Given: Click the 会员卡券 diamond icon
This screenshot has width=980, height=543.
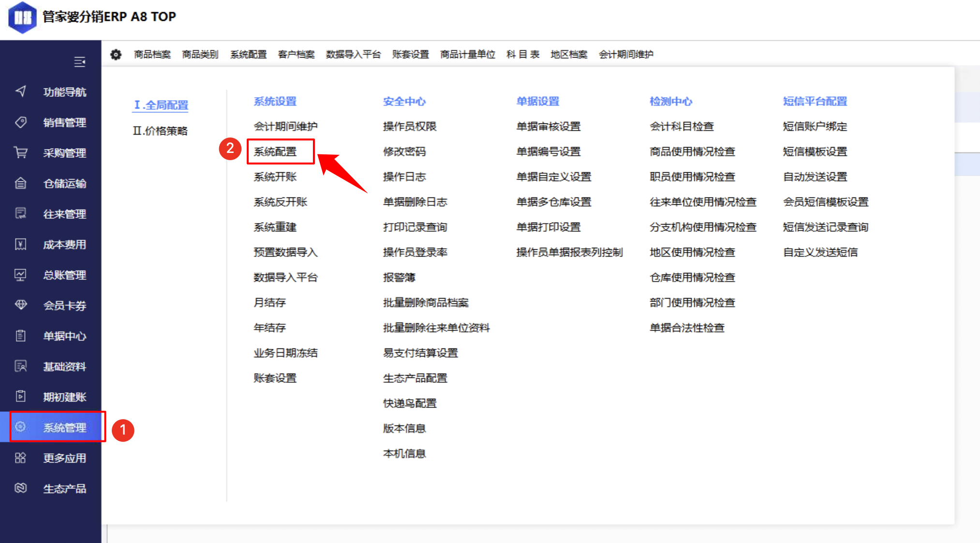Looking at the screenshot, I should click(21, 305).
